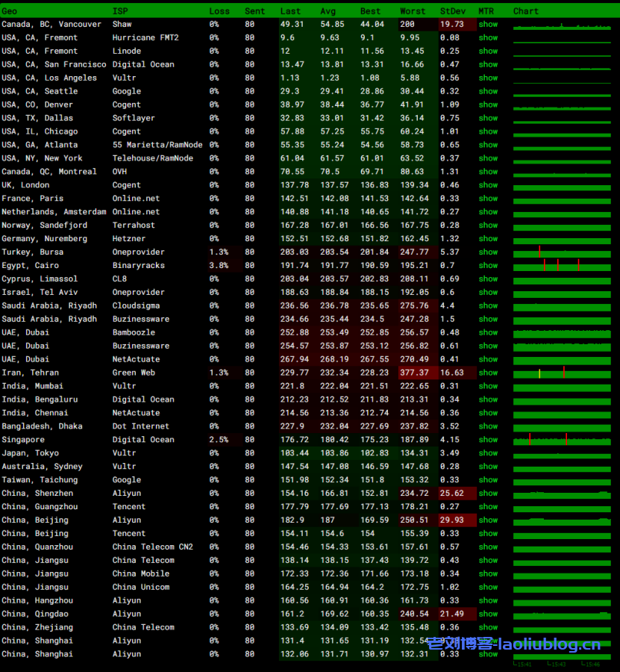Show MTR for Egypt, Cairo Binaryracks
Viewport: 620px width, 672px height.
488,266
